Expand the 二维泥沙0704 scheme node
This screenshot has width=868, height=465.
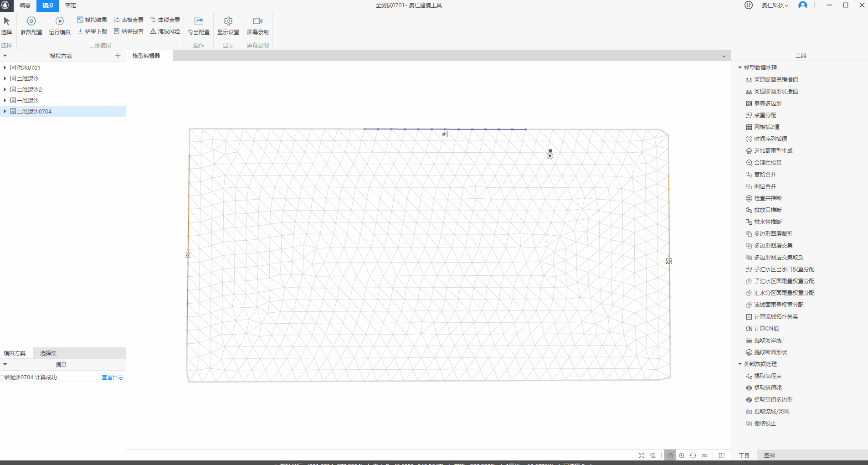click(5, 111)
